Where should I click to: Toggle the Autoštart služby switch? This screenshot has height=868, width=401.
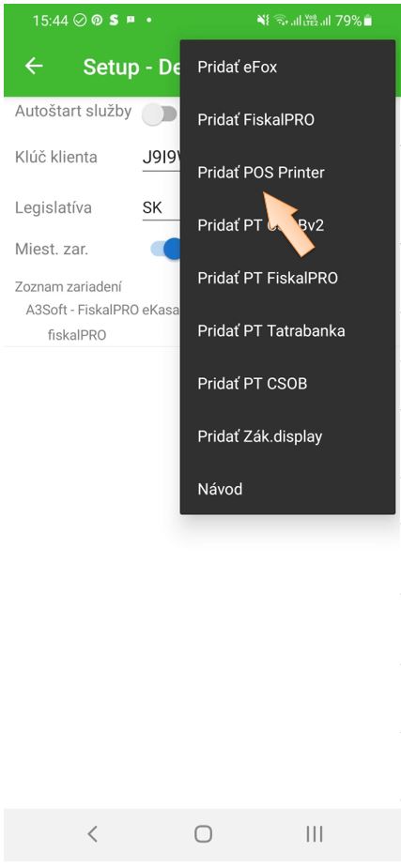[160, 114]
